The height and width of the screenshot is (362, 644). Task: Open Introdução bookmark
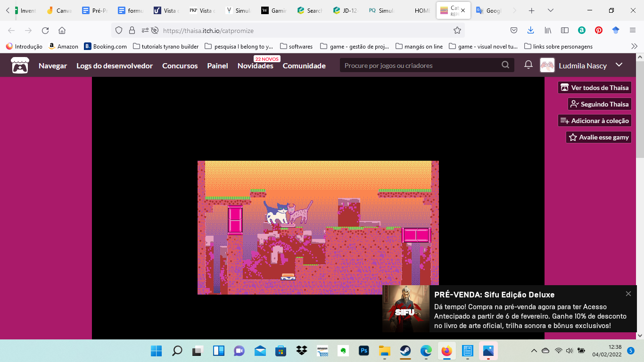(x=24, y=46)
